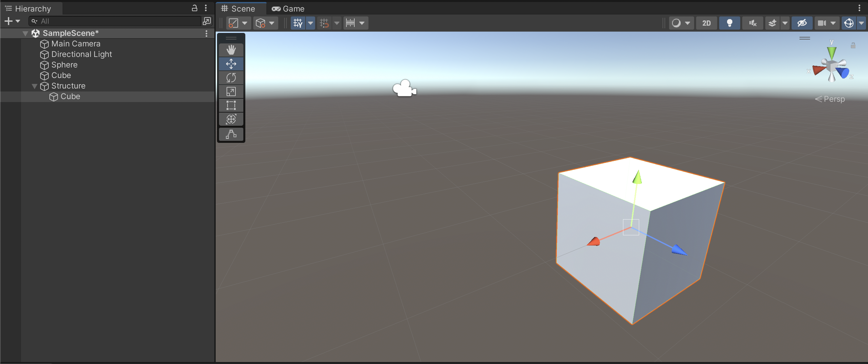868x364 pixels.
Task: Select the Hand view tool
Action: coord(231,50)
